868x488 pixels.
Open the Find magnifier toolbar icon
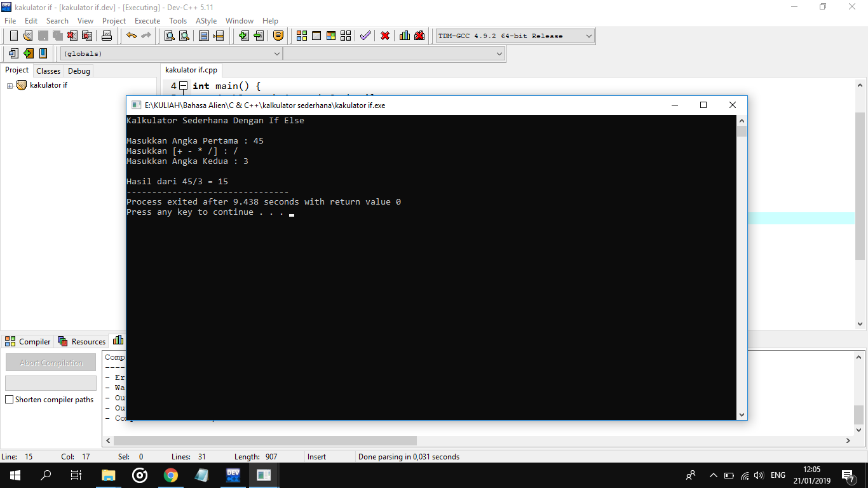click(x=168, y=36)
